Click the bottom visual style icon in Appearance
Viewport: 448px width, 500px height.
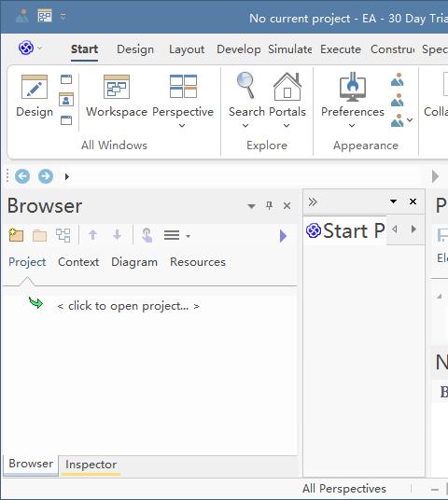point(398,120)
